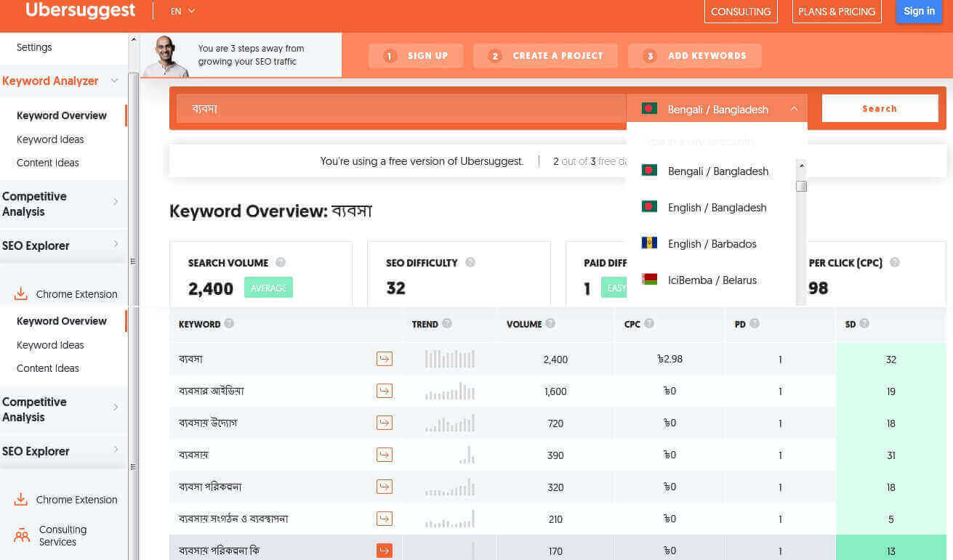This screenshot has width=953, height=560.
Task: Click help icon beside CPC column header
Action: pos(649,324)
